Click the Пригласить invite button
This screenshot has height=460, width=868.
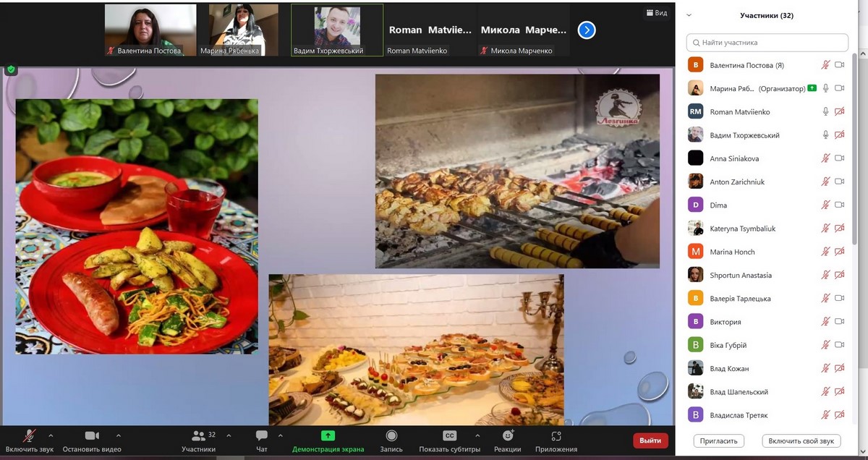(719, 440)
